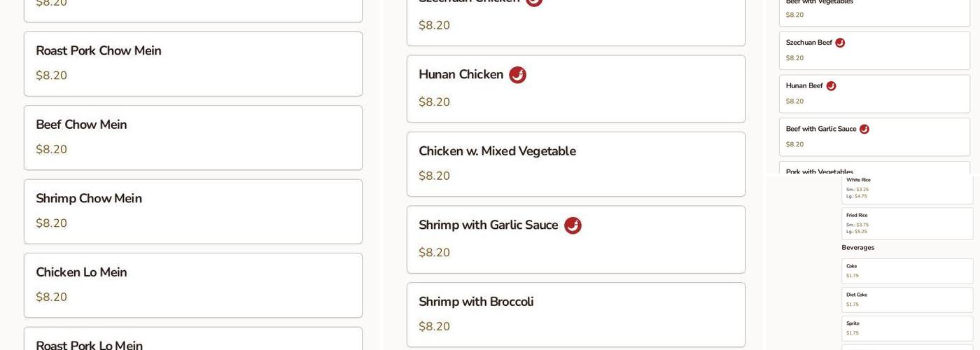Pick Chicken w. Mixed Vegetable dish
The image size is (980, 350).
(497, 151)
